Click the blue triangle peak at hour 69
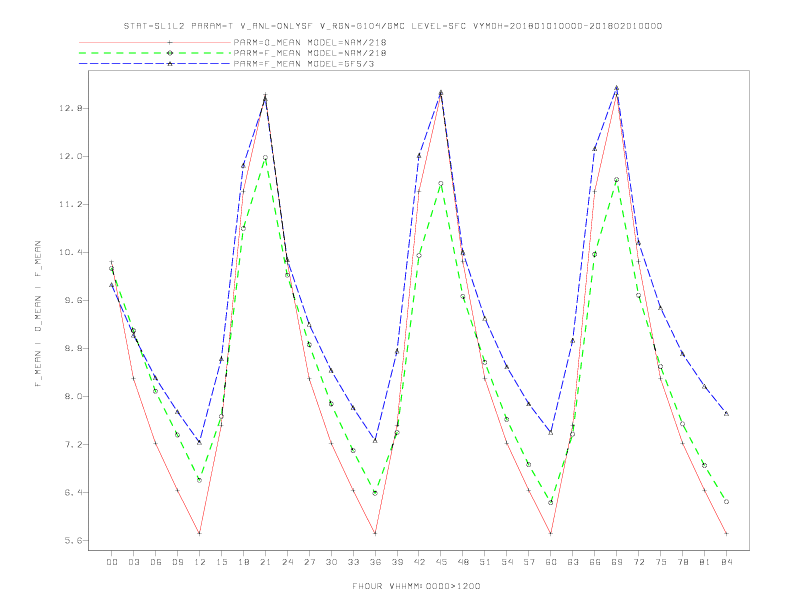792x612 pixels. pos(617,88)
